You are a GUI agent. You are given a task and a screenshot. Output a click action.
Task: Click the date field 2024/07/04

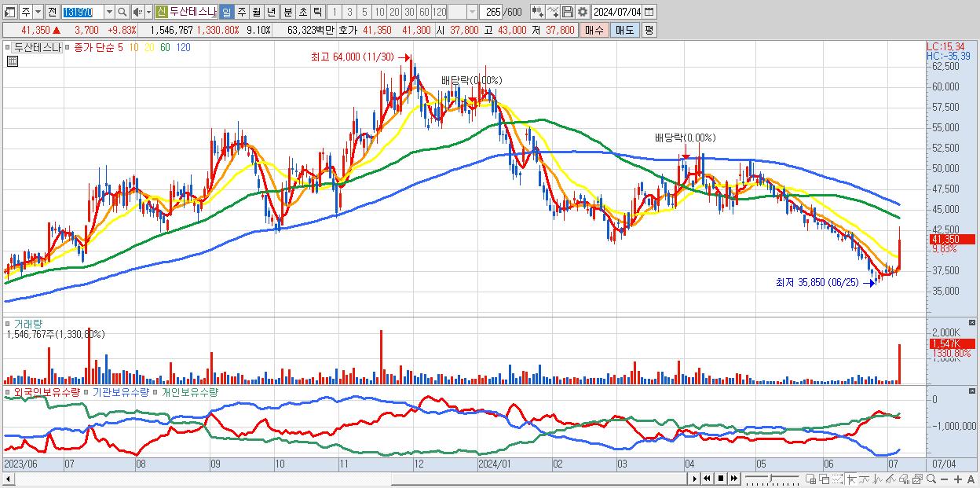click(617, 12)
